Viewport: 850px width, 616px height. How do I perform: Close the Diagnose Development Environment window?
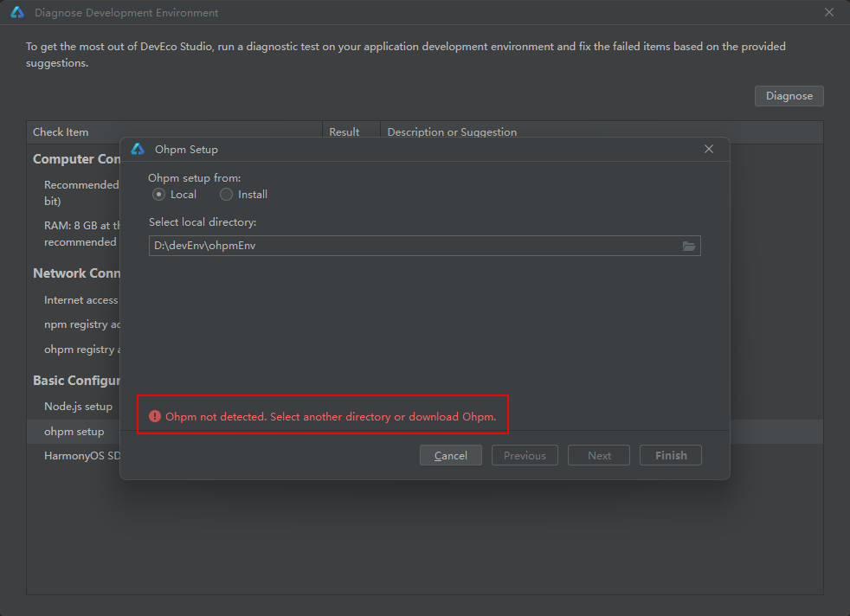tap(829, 12)
